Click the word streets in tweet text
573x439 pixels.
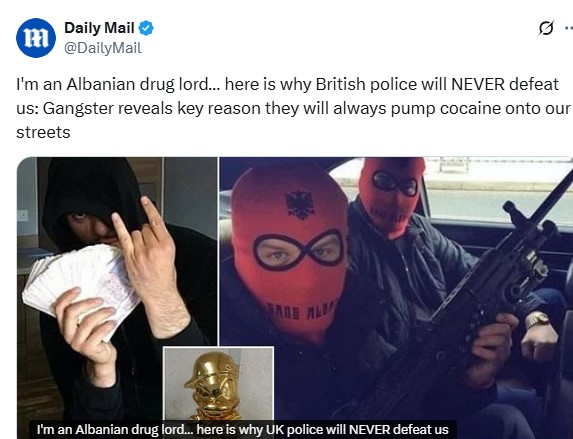43,132
